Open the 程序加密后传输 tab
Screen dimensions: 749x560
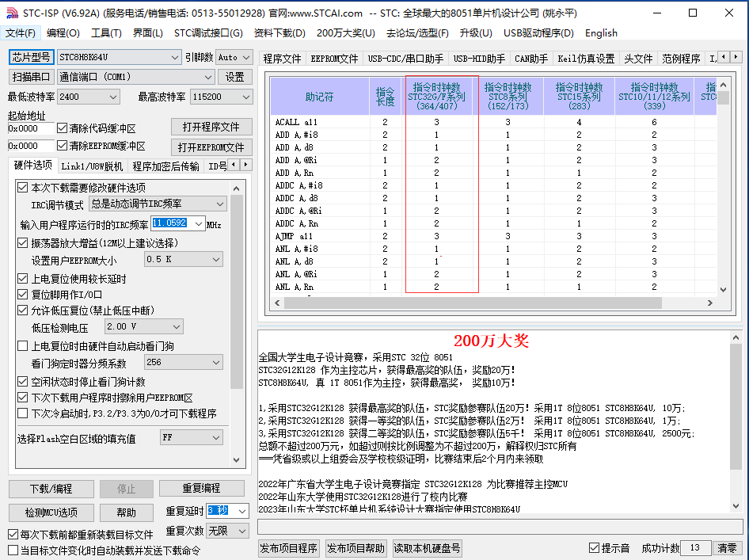coord(165,166)
